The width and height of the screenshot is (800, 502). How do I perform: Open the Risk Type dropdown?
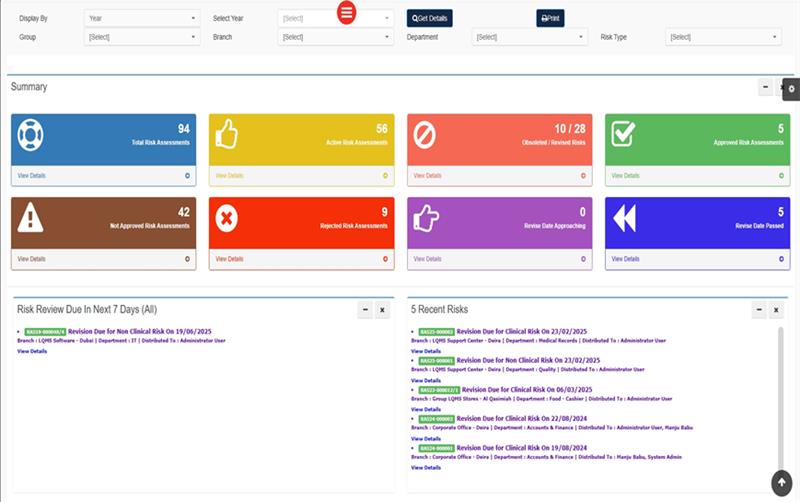click(x=723, y=37)
